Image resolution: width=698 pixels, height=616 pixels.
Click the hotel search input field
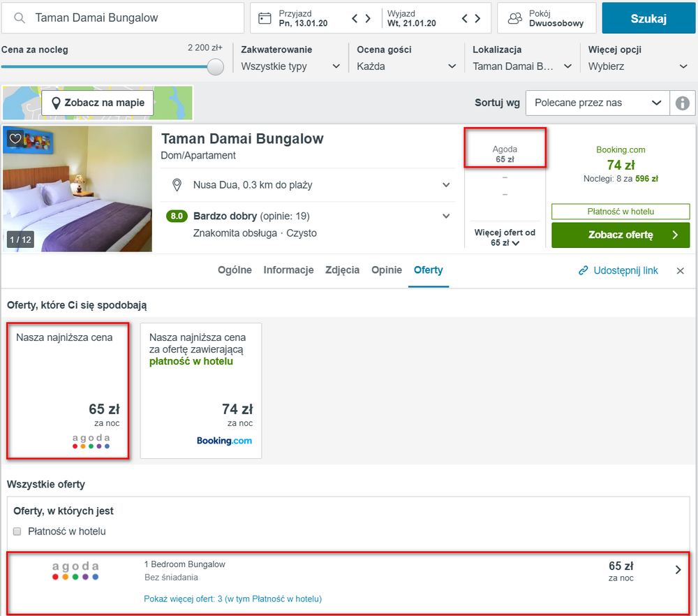pyautogui.click(x=122, y=18)
